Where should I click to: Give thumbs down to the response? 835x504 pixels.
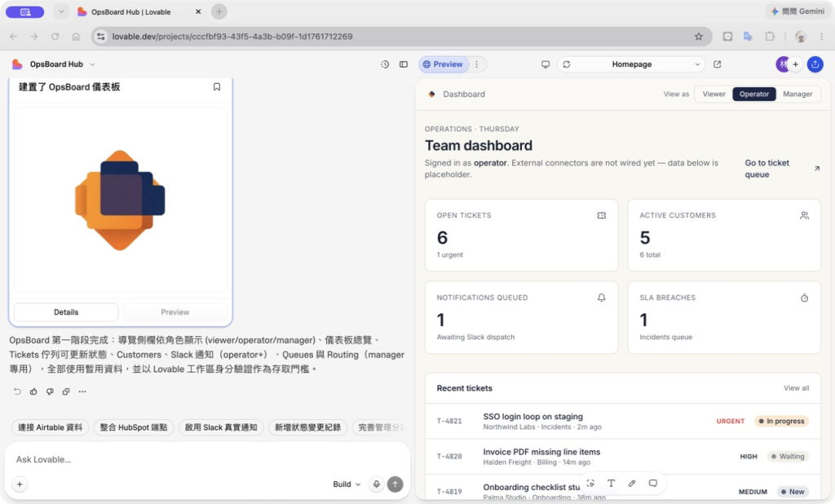(50, 391)
